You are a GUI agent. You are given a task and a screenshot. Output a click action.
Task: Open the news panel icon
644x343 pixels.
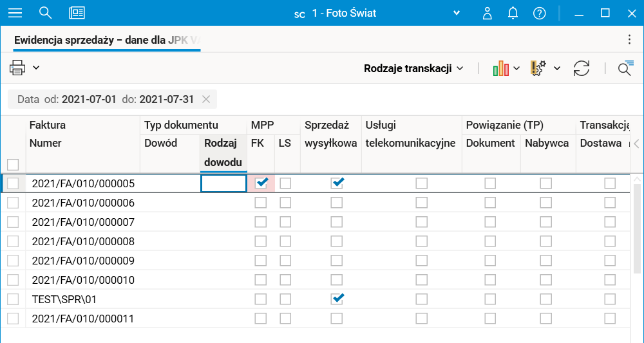click(x=77, y=13)
